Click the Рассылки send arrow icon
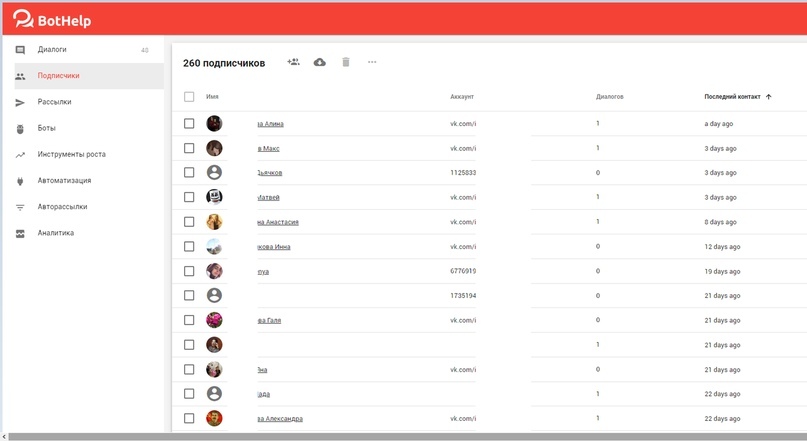 tap(20, 102)
